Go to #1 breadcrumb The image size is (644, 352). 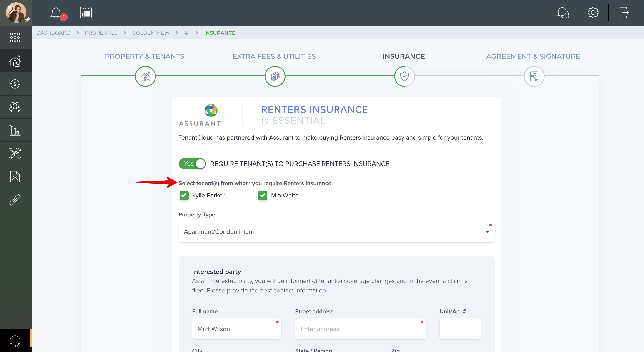[x=187, y=33]
